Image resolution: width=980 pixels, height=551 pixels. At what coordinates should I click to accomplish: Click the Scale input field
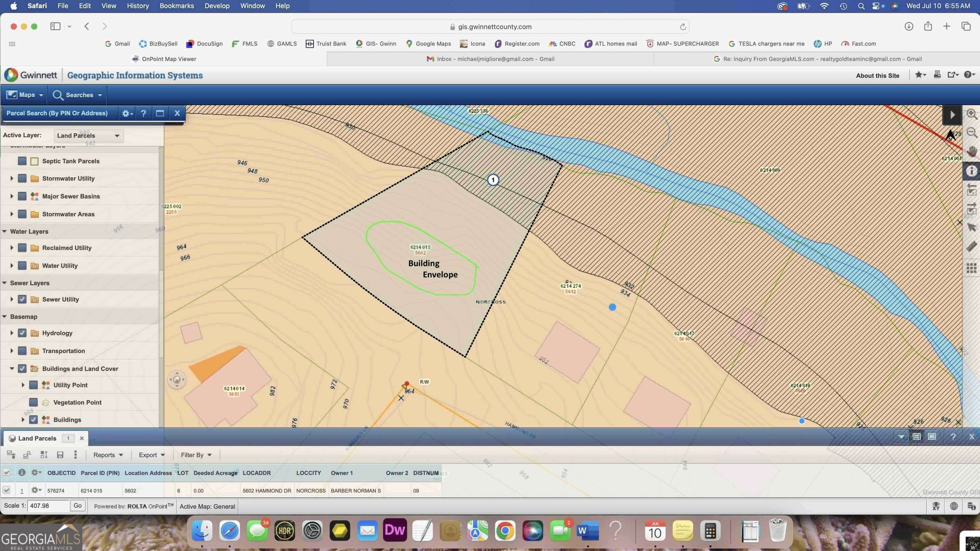48,506
